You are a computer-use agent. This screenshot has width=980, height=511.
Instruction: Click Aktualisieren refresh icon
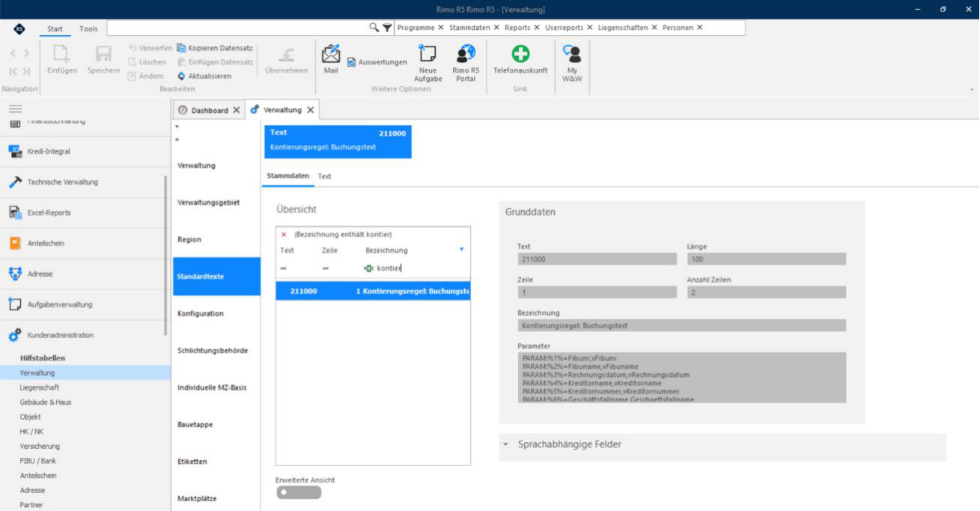[x=181, y=76]
